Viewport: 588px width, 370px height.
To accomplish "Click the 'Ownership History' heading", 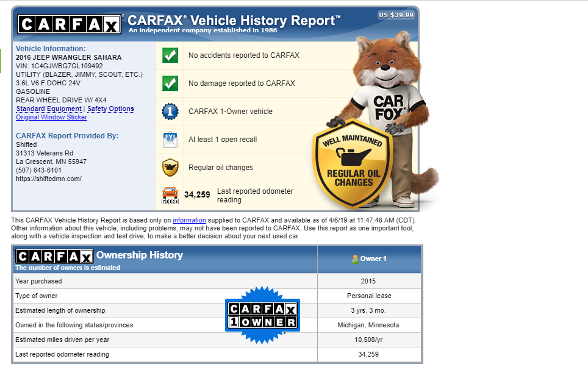I will pyautogui.click(x=140, y=255).
